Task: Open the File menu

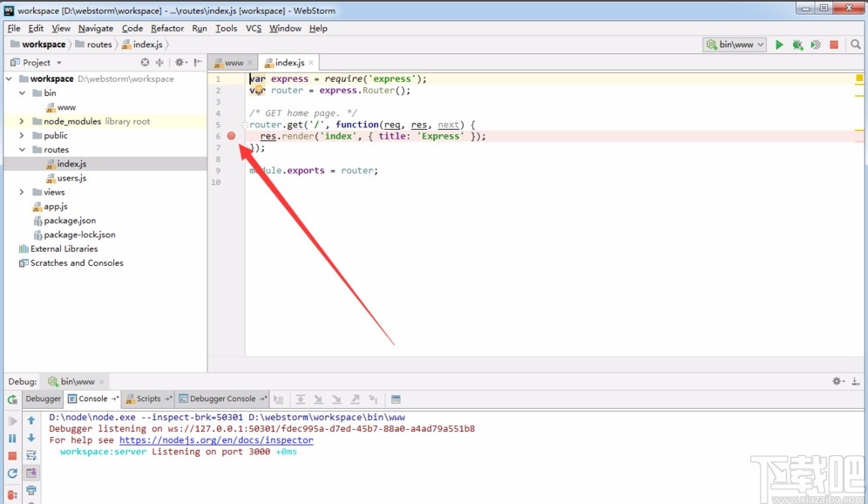Action: tap(14, 28)
